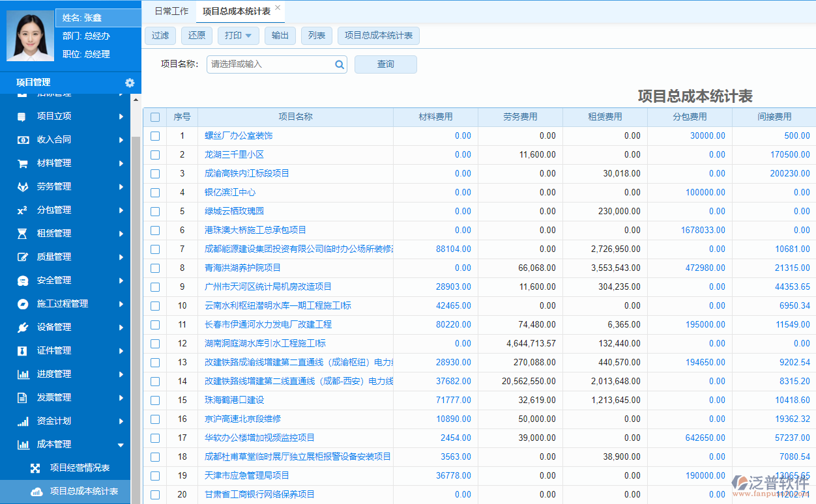Screen dimensions: 816x504
Task: Select the checkbox beside 珠海鹤港口建设
Action: (x=154, y=400)
